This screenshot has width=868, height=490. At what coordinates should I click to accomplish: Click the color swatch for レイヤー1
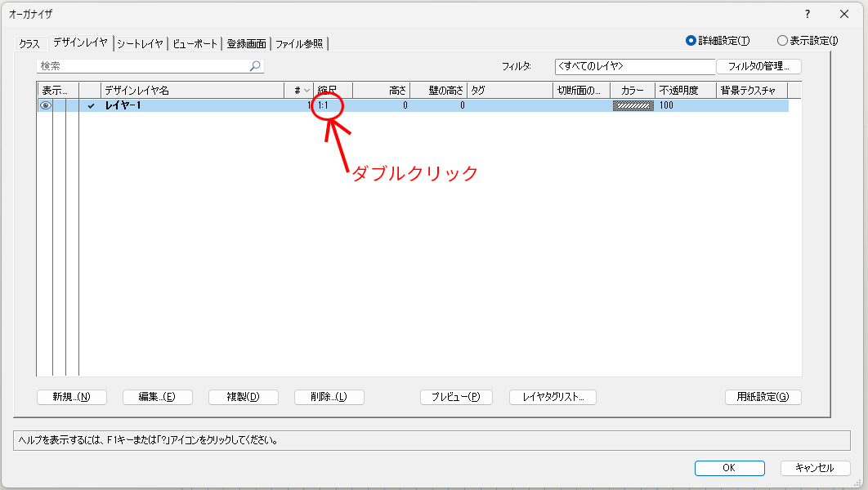[633, 105]
